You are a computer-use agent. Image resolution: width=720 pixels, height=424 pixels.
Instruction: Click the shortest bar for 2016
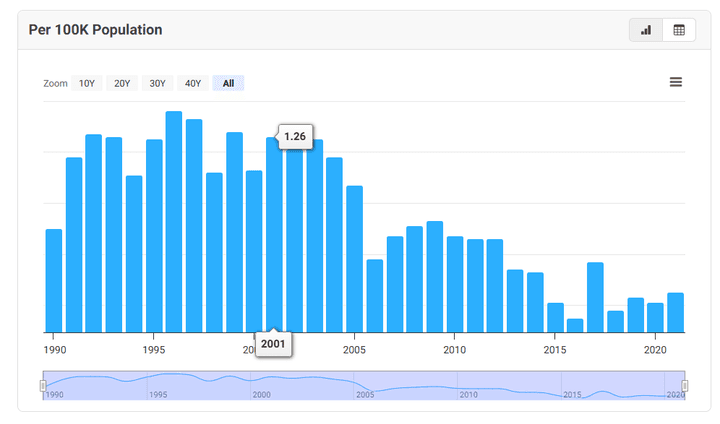point(575,325)
